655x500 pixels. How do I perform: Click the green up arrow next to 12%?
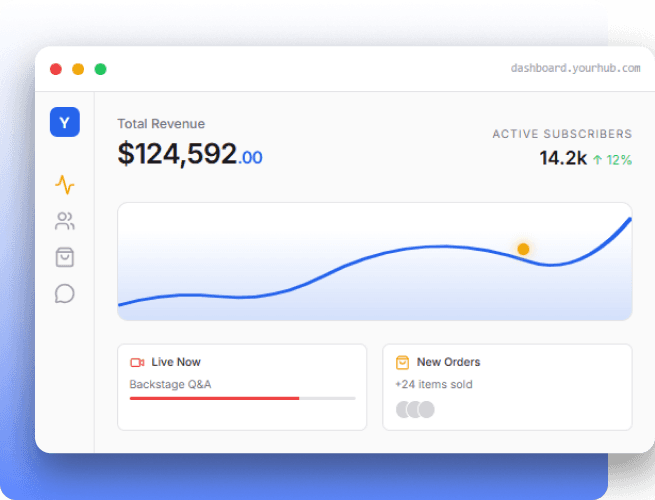pyautogui.click(x=597, y=159)
